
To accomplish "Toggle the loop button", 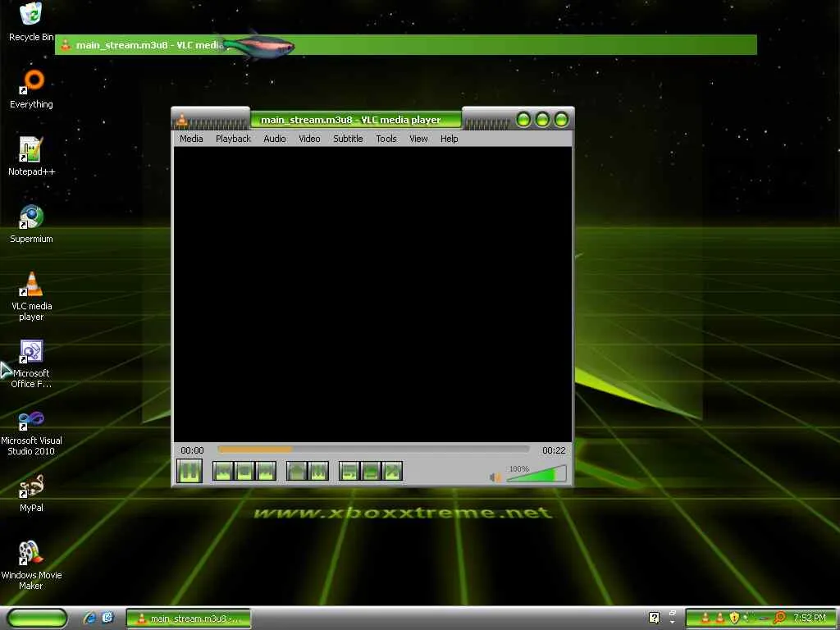I will click(371, 472).
